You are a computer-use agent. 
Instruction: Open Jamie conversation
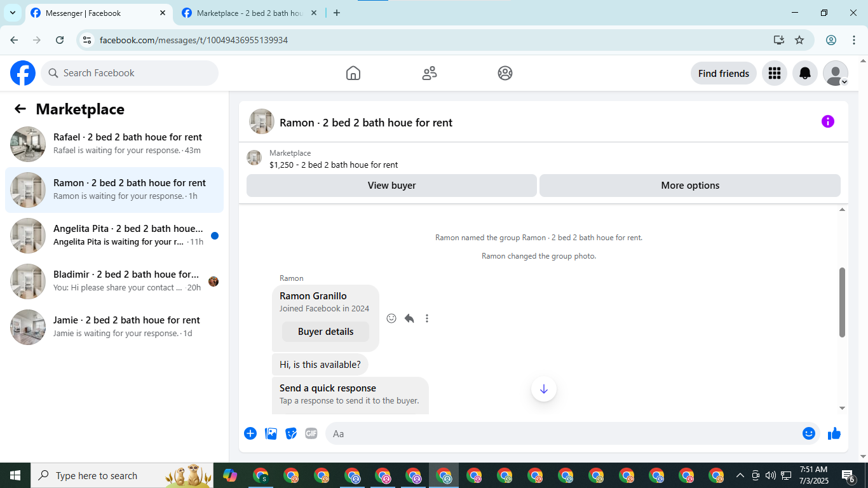pos(114,327)
